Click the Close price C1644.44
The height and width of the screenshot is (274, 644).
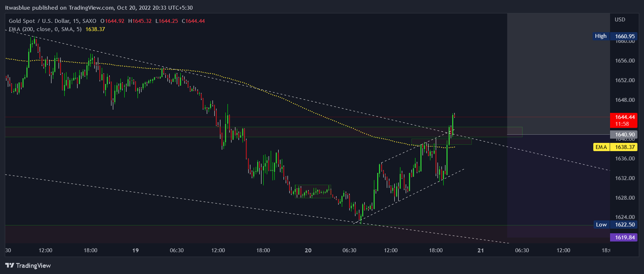coord(193,21)
